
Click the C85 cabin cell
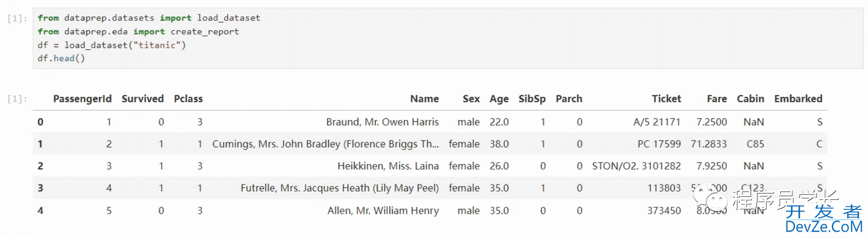pos(755,144)
